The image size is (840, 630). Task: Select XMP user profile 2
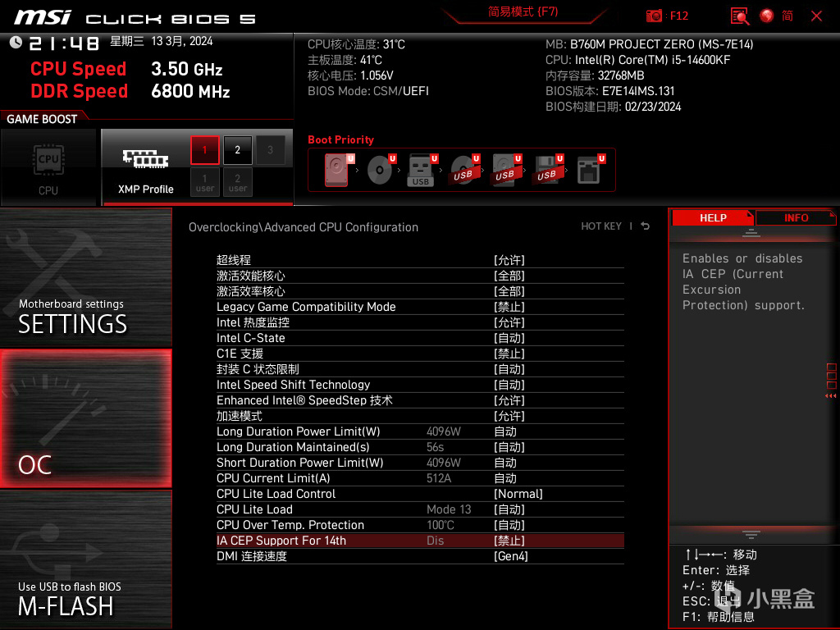click(x=237, y=182)
